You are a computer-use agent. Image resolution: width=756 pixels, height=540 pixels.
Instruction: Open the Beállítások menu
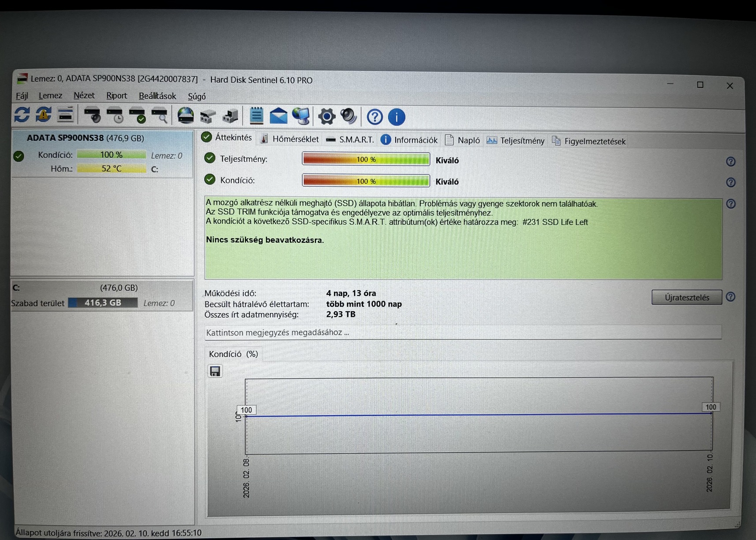point(157,96)
